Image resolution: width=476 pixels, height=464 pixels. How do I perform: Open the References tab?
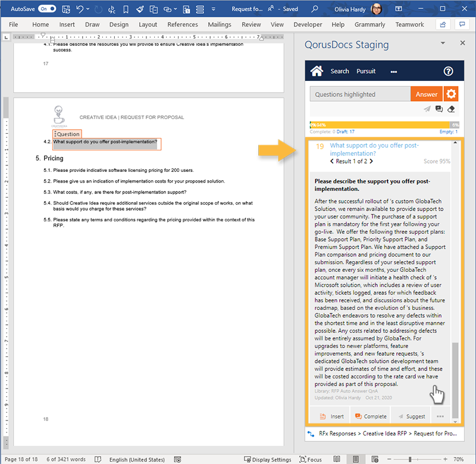click(183, 24)
